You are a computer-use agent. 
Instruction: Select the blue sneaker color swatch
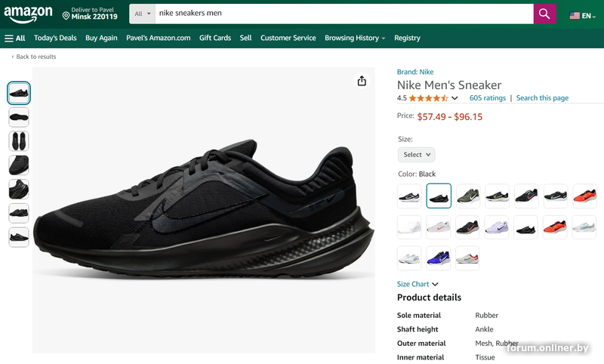(x=439, y=258)
